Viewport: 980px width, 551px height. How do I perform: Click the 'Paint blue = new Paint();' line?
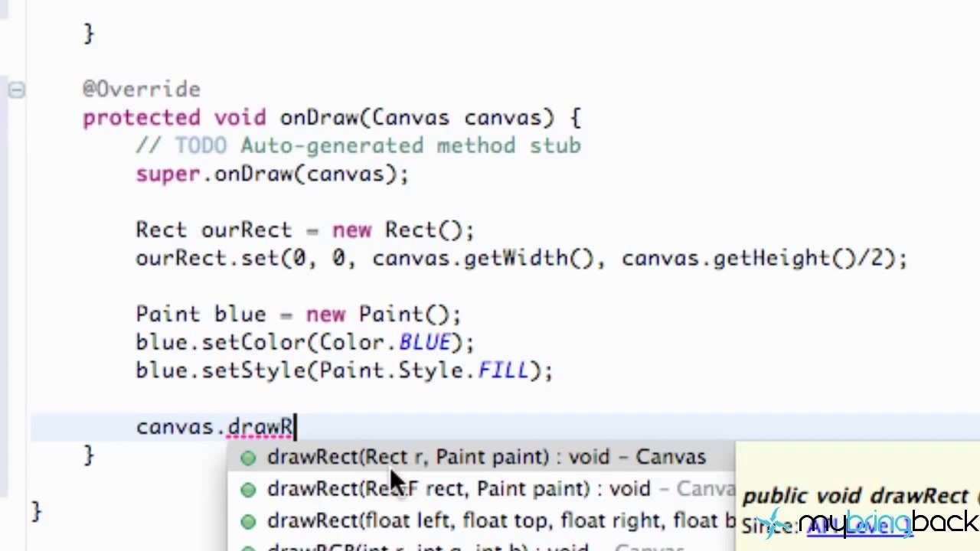pyautogui.click(x=299, y=314)
